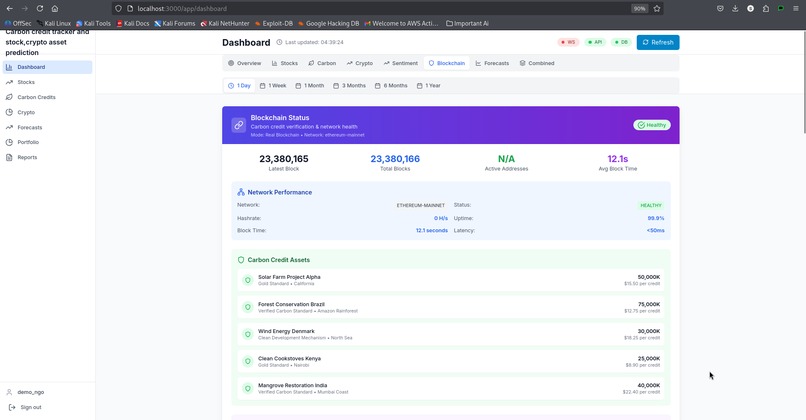Open Reports in the sidebar
Viewport: 806px width, 420px height.
(47, 157)
